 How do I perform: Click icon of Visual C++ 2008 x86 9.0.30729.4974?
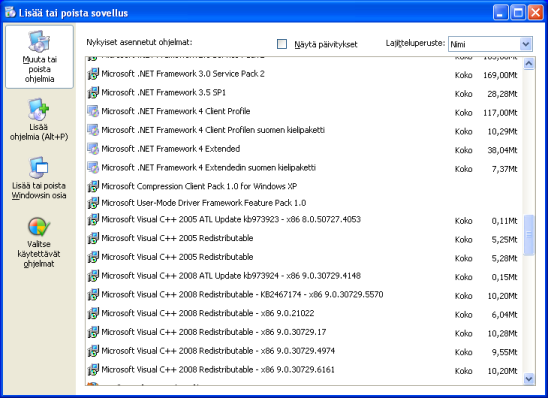point(93,351)
